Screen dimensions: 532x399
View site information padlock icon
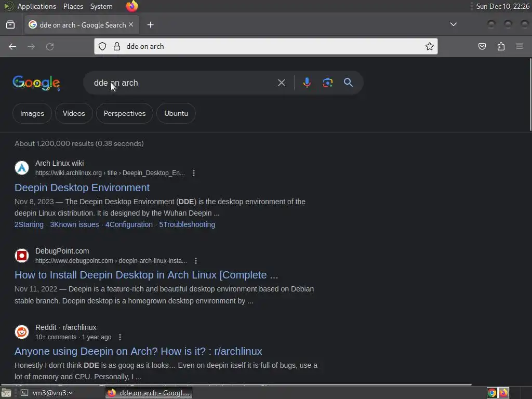click(x=117, y=46)
